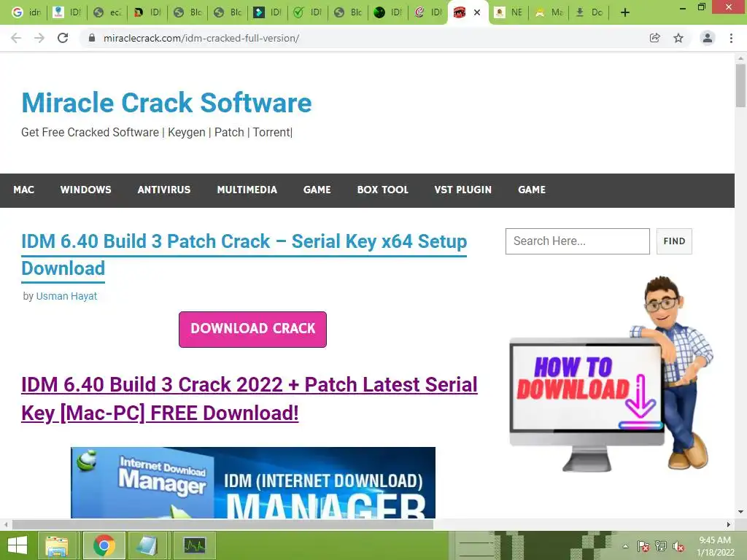The height and width of the screenshot is (560, 747).
Task: Switch to the 'eca' browser tab
Action: pyautogui.click(x=107, y=12)
